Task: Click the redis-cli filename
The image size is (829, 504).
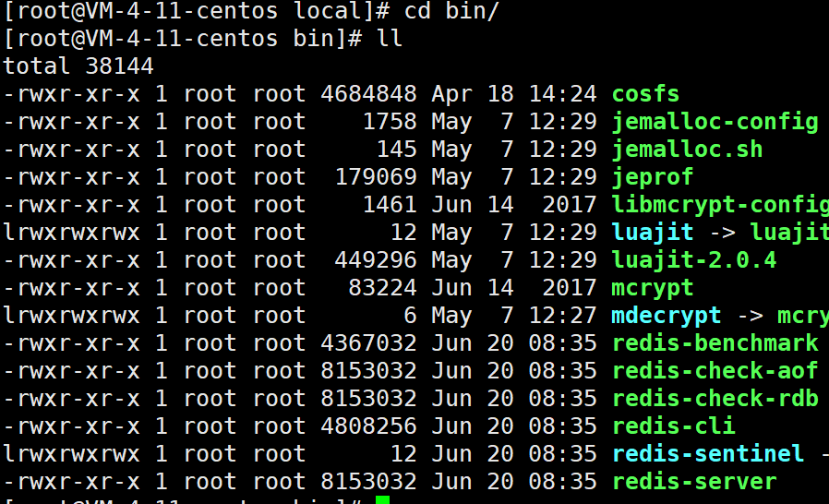Action: tap(673, 426)
